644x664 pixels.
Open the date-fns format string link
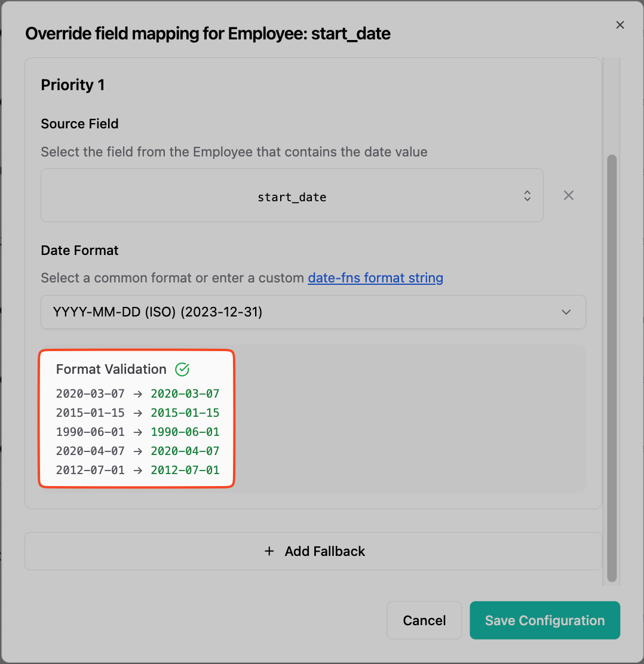[x=375, y=278]
